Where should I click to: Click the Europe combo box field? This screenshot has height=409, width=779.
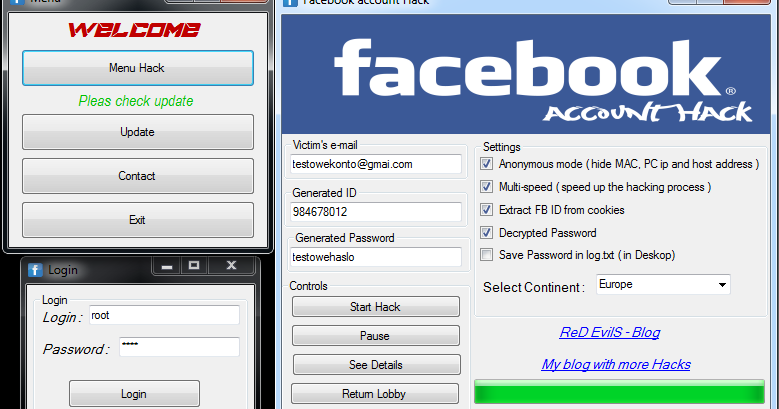coord(663,285)
